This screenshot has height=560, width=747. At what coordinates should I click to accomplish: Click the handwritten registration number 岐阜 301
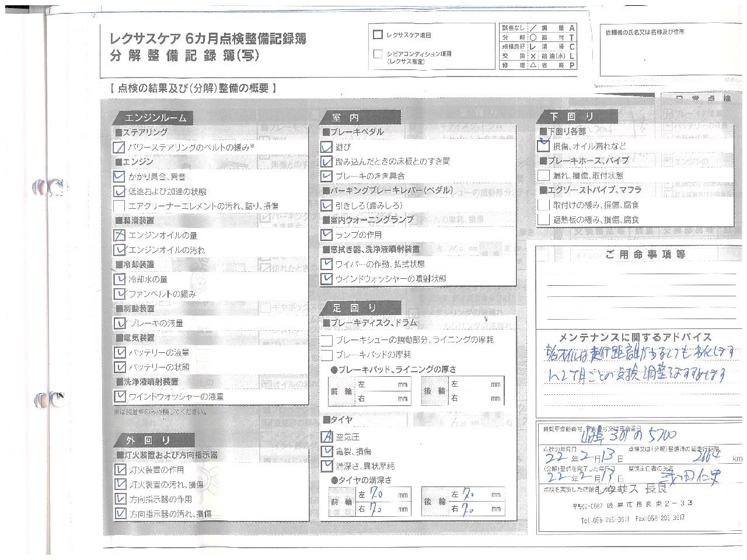coord(629,435)
